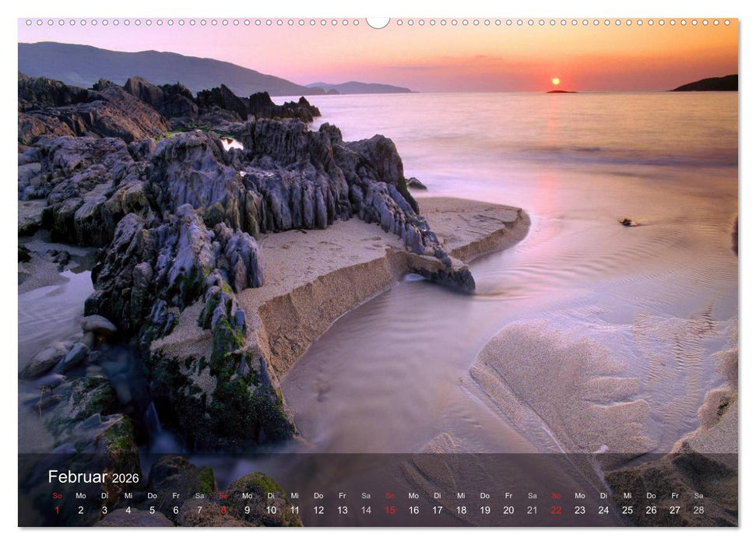
Task: Click the 'So' weekday header
Action: tap(56, 494)
